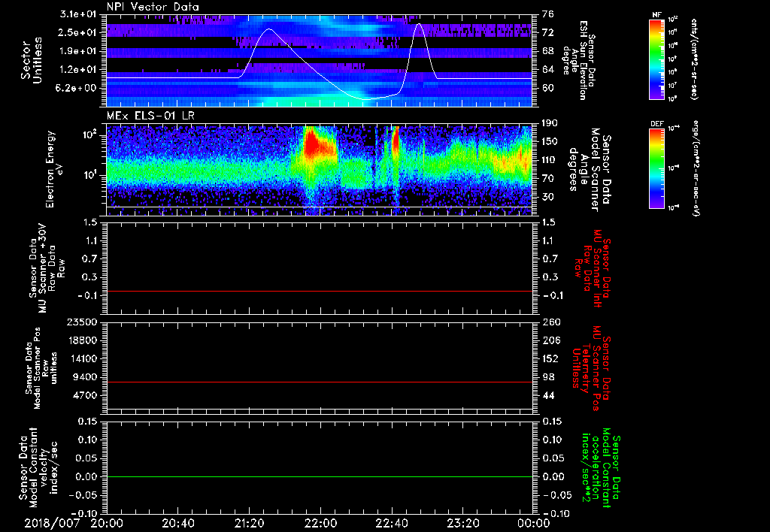Viewport: 770px width, 532px height.
Task: Click the 206 telemetry tick label
Action: pos(550,340)
